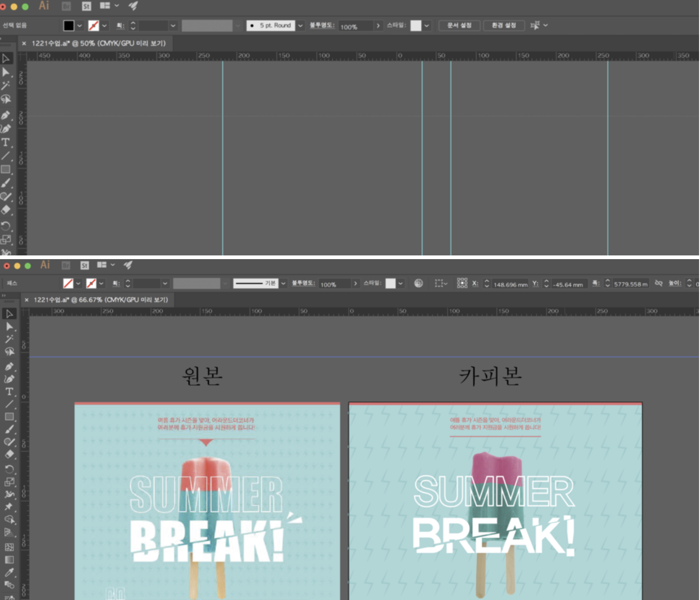
Task: Open the align selection dropdown in 66.67% window
Action: tap(441, 283)
